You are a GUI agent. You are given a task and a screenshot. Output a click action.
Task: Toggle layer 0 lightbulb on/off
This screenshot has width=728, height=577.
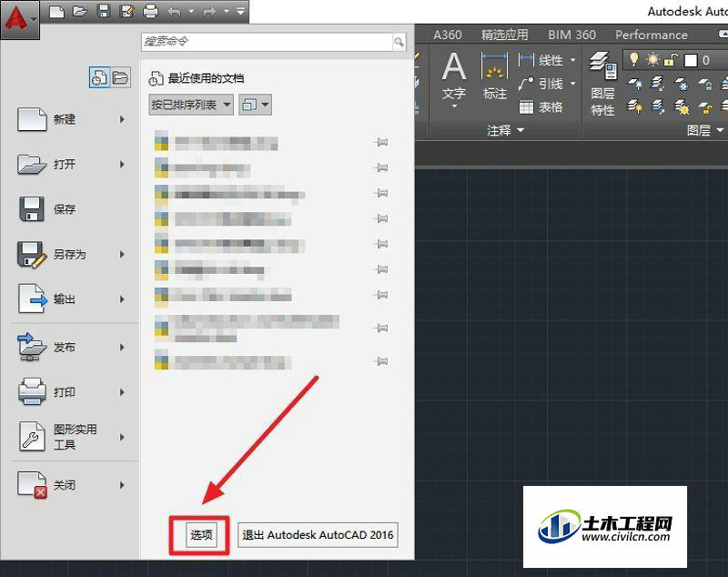pos(633,59)
